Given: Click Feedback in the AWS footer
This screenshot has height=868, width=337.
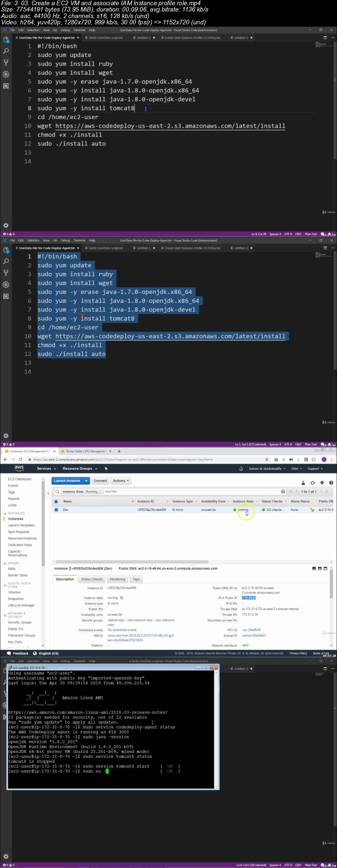Looking at the screenshot, I should (x=17, y=653).
